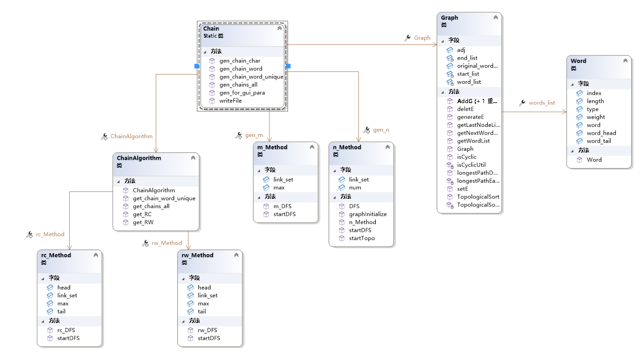Collapse the Graph class box chevron
Image resolution: width=644 pixels, height=360 pixels.
[495, 17]
